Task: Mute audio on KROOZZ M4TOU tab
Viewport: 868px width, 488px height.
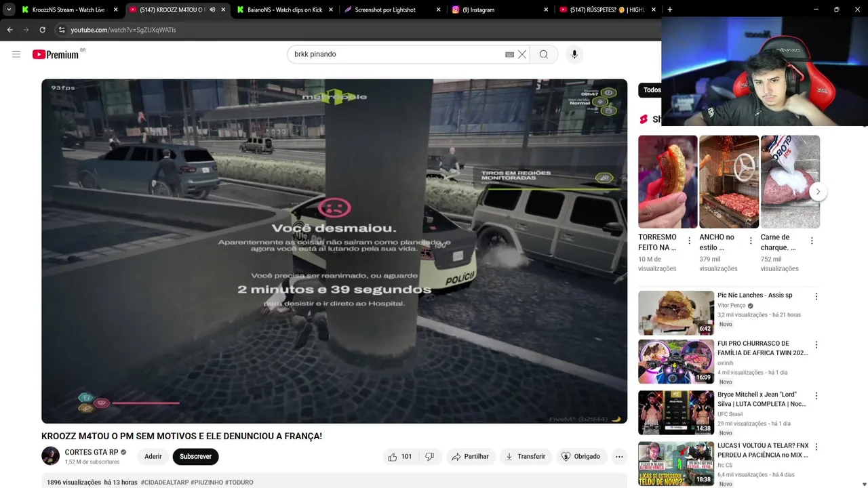Action: (x=212, y=9)
